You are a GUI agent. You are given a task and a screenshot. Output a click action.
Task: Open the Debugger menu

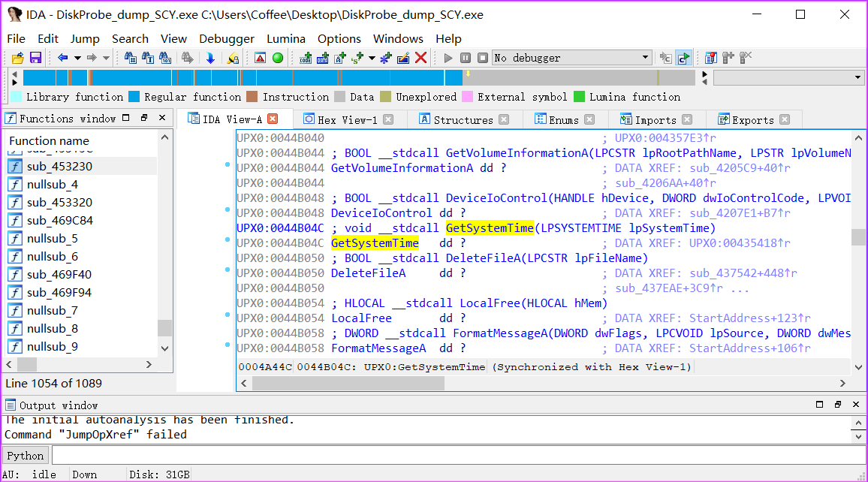point(227,39)
